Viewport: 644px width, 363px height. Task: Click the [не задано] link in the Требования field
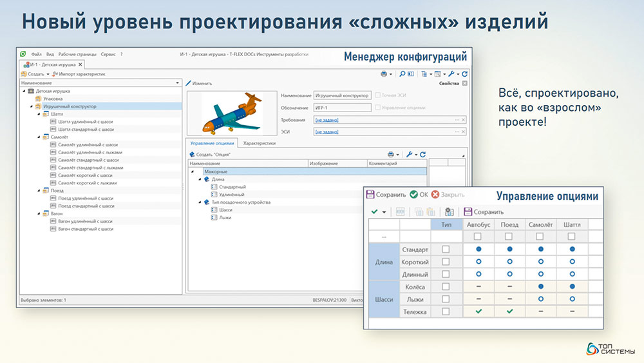click(x=327, y=120)
